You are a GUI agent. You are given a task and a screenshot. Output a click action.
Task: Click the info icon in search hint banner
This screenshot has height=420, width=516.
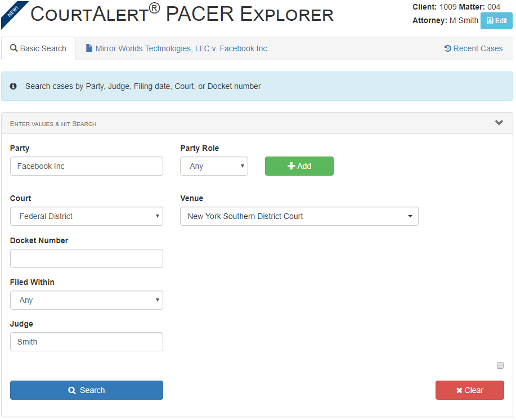(13, 86)
